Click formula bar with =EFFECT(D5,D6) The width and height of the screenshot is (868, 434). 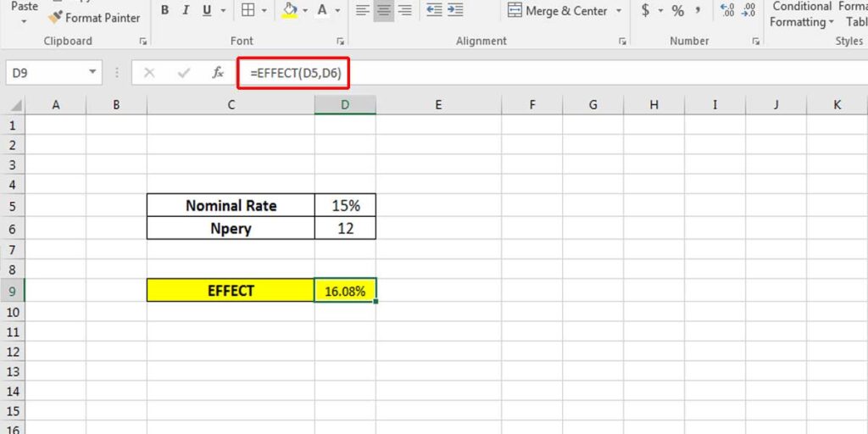pyautogui.click(x=553, y=73)
